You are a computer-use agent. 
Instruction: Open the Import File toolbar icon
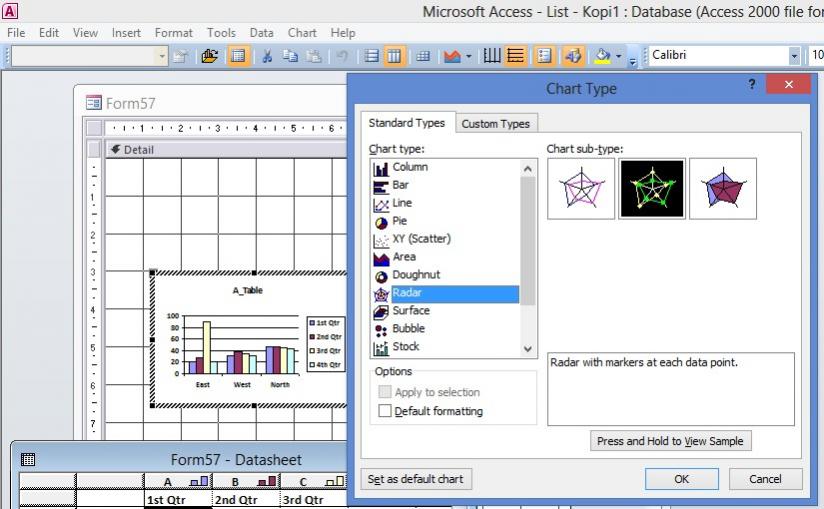[210, 55]
